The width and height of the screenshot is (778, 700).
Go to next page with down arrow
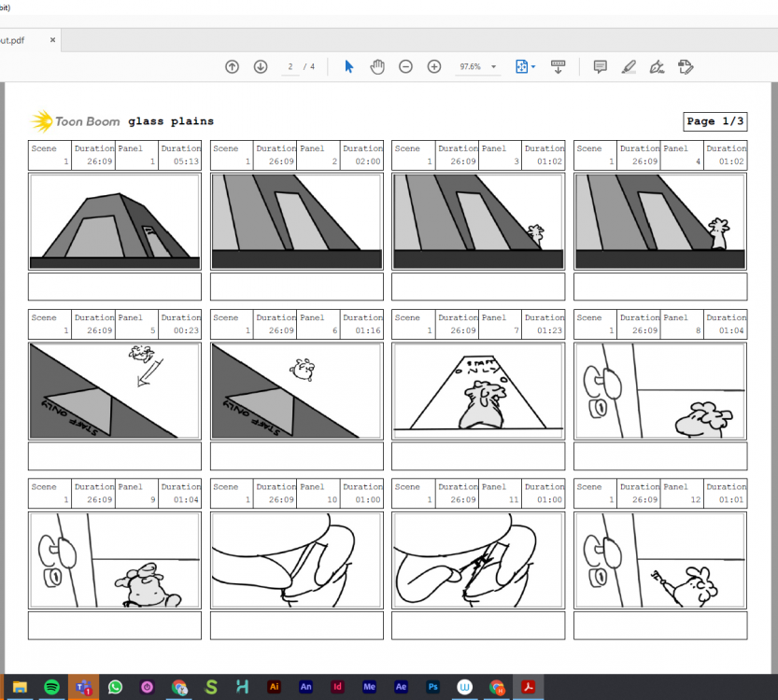point(261,67)
